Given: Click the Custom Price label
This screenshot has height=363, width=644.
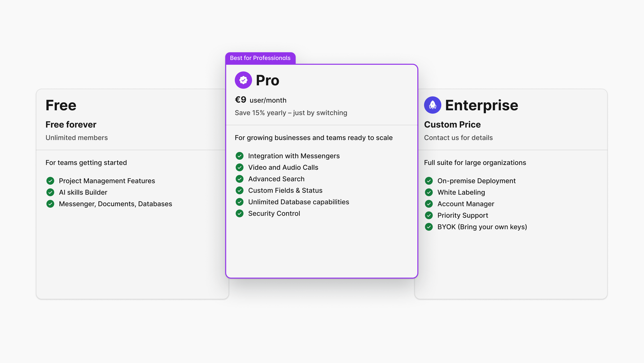Looking at the screenshot, I should [452, 124].
